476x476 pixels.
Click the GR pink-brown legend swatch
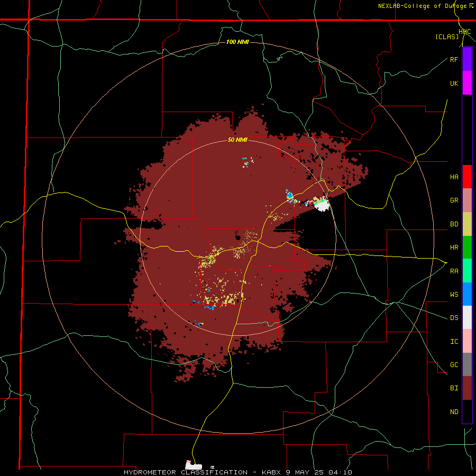click(x=467, y=200)
